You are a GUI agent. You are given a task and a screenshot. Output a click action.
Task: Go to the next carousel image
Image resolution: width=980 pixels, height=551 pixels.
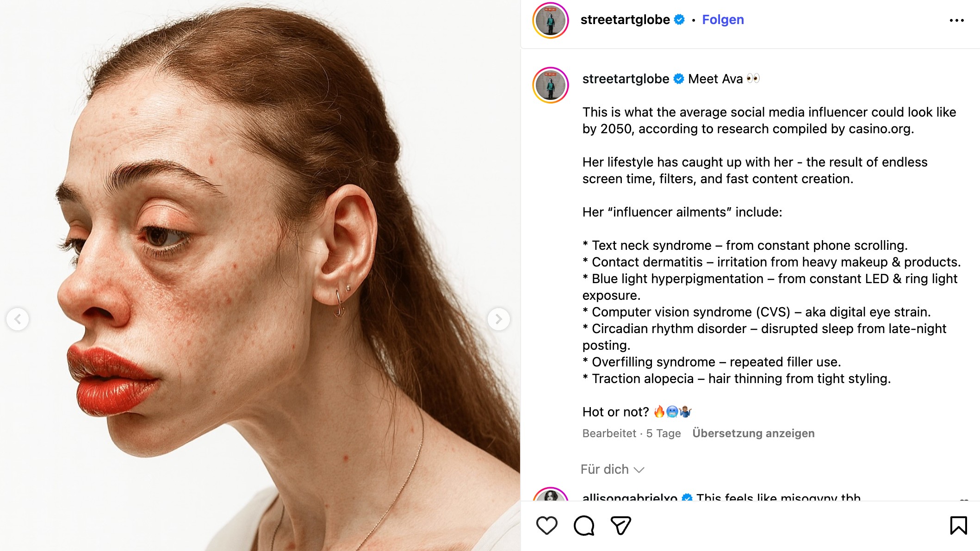pos(498,319)
